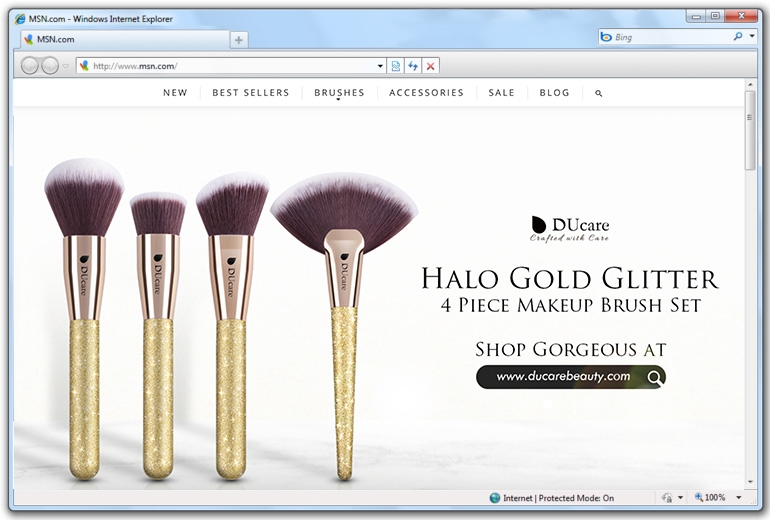Click the Bing search magnifier icon

click(x=738, y=36)
